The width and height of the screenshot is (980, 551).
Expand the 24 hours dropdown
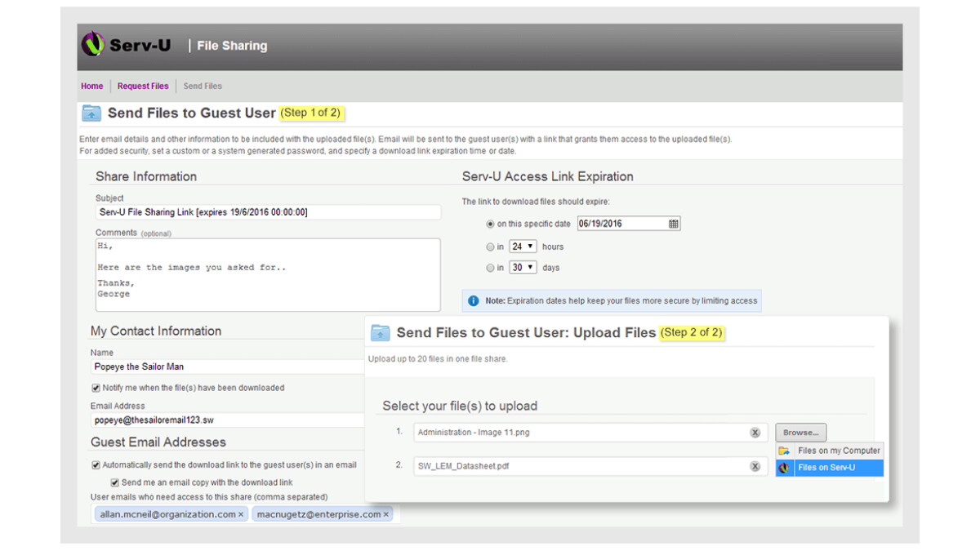tap(523, 247)
